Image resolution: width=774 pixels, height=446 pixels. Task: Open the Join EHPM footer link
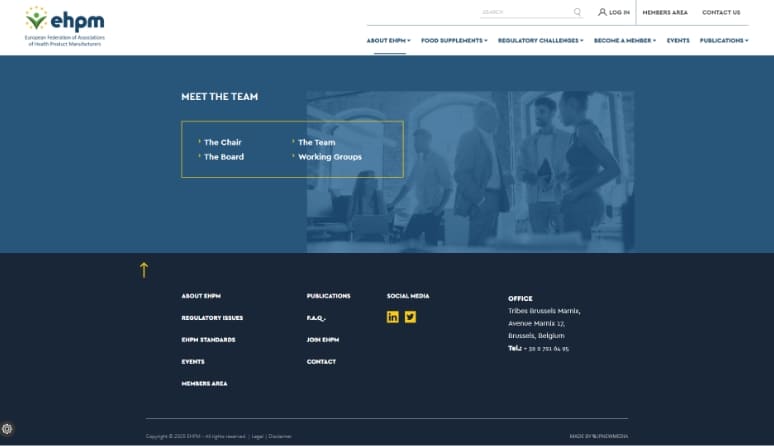pyautogui.click(x=323, y=340)
